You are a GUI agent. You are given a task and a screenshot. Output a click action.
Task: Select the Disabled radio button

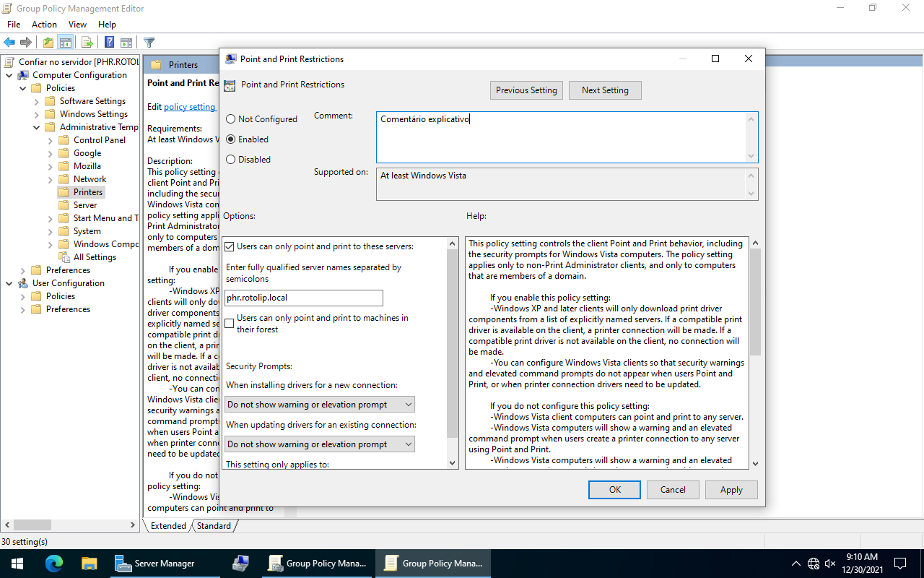[x=231, y=160]
